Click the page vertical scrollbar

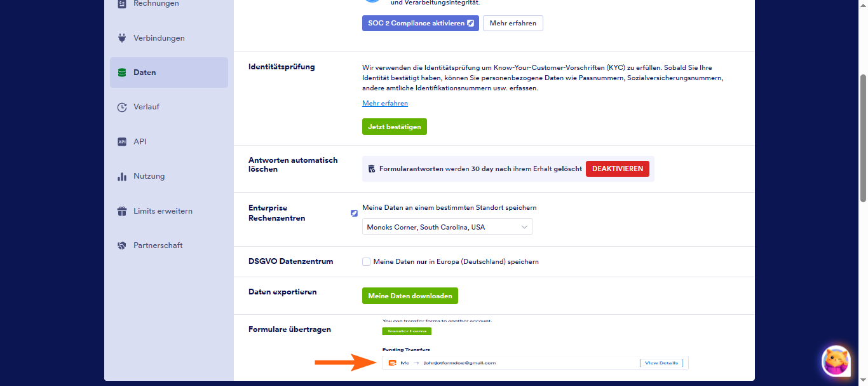tap(863, 138)
